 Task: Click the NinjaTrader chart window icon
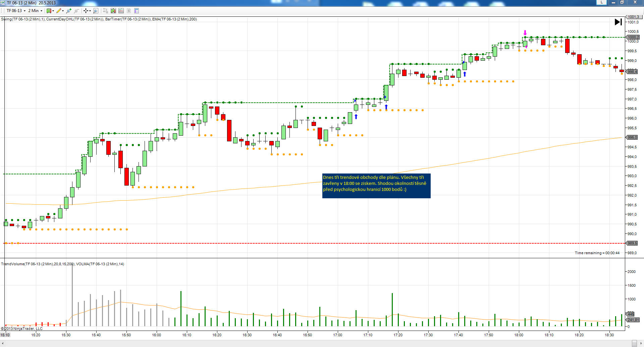[x=3, y=3]
